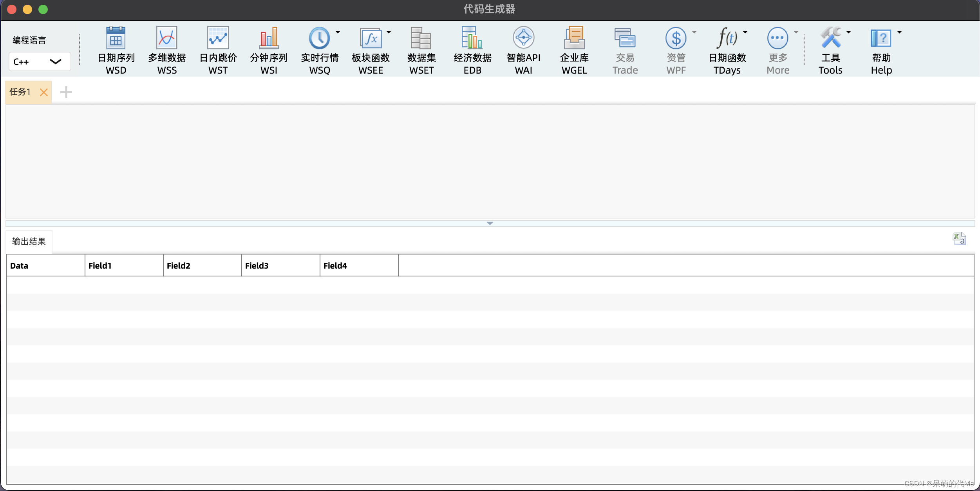Expand the WSEE sector function dropdown arrow
Image resolution: width=980 pixels, height=491 pixels.
click(389, 32)
